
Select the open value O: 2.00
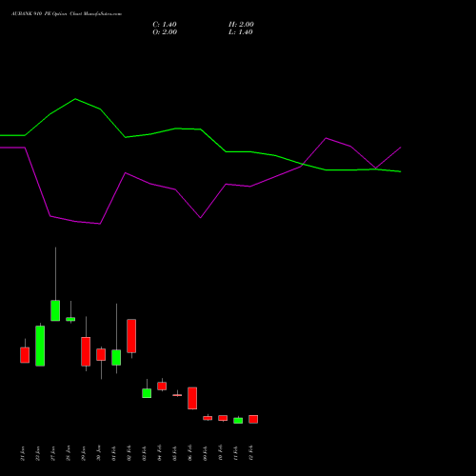165,32
